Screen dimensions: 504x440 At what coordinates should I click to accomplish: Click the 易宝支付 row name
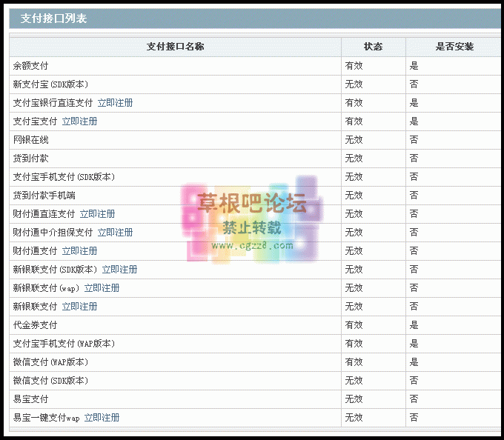click(30, 399)
